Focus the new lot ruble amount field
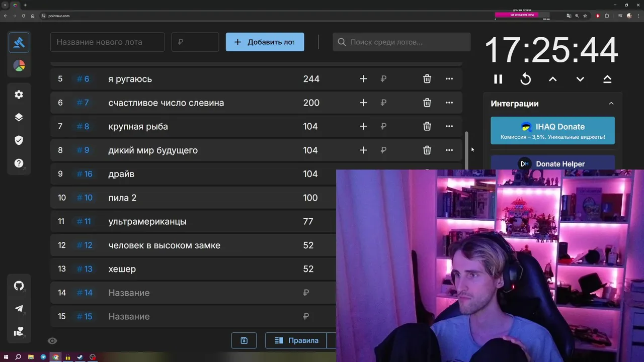The width and height of the screenshot is (644, 362). [195, 42]
